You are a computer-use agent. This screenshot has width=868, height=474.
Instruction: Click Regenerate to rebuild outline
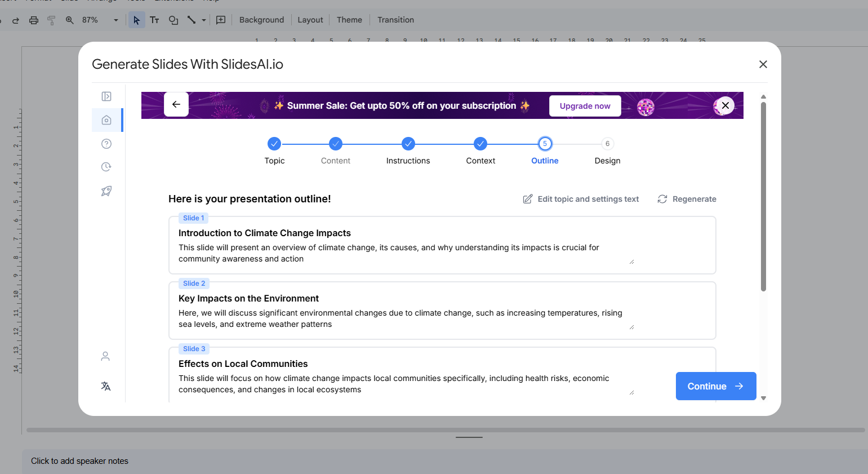[687, 199]
